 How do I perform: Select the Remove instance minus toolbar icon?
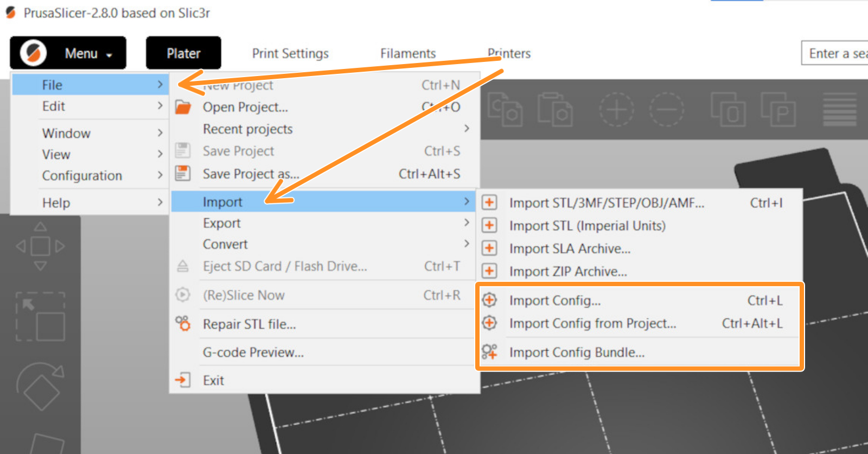[667, 109]
